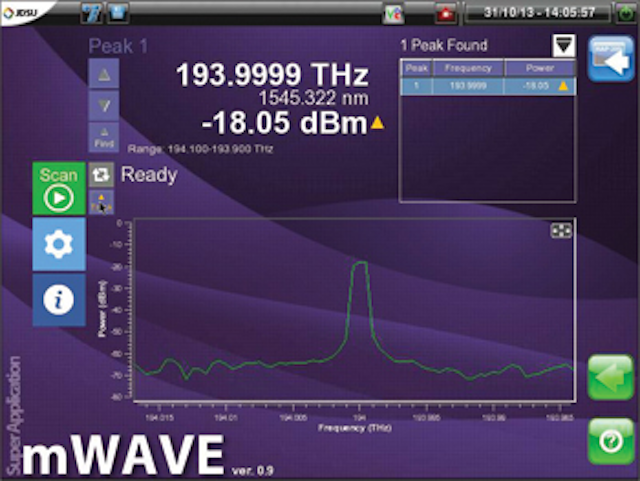Click the JDSU logo in top corner
Screen dimensions: 640x481
pos(20,12)
